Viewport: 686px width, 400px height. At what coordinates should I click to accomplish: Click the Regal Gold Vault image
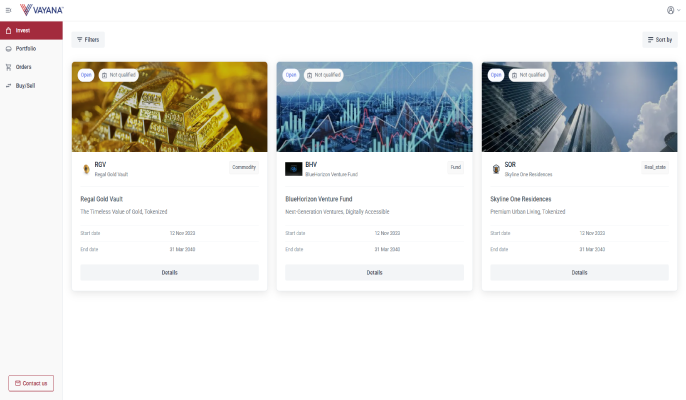coord(169,107)
